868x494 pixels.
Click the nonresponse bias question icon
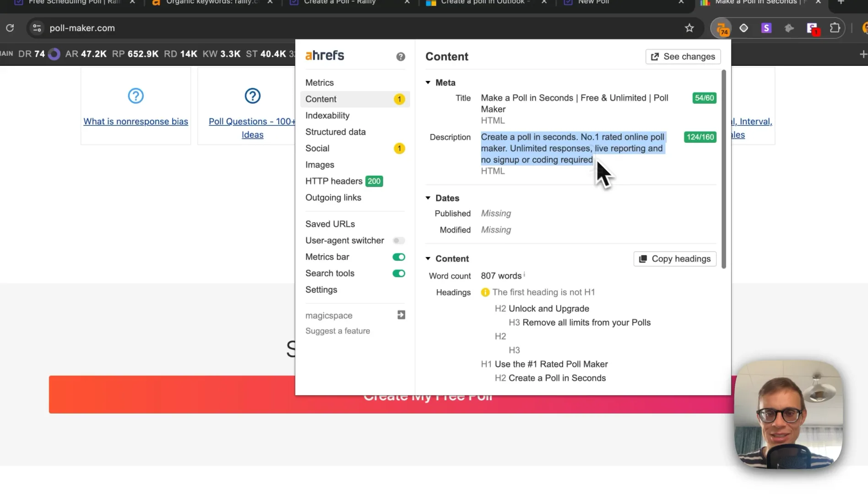[136, 96]
